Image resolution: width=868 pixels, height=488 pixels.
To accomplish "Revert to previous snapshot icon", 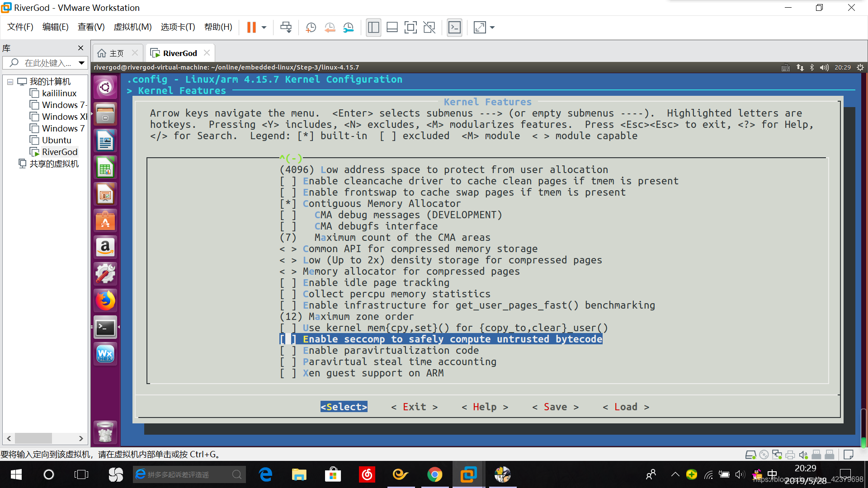I will (330, 28).
